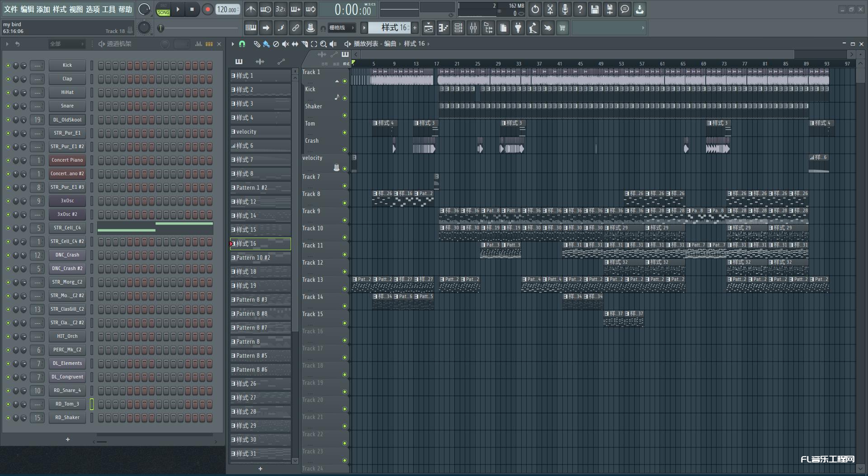The image size is (868, 476).
Task: Open the content library cart icon
Action: click(562, 28)
